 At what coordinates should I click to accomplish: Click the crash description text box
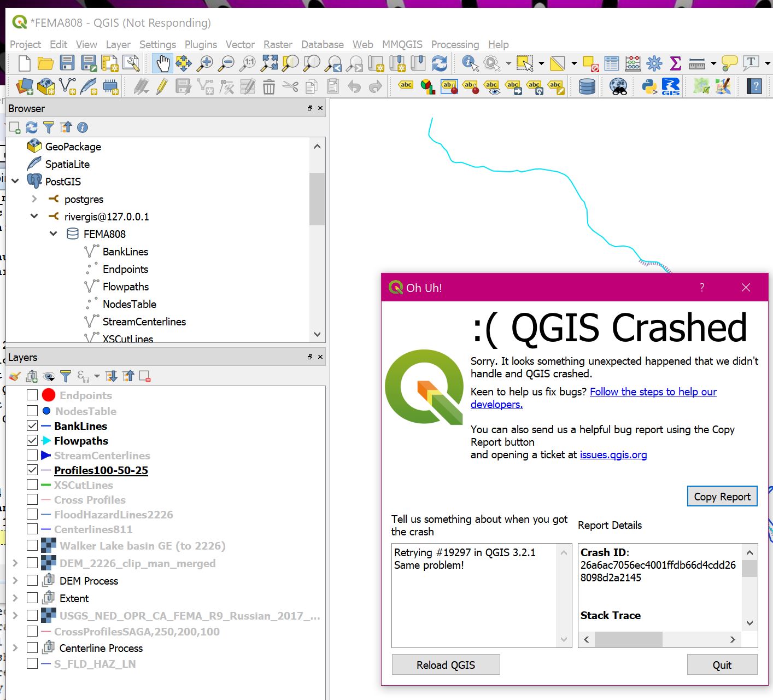pos(476,596)
